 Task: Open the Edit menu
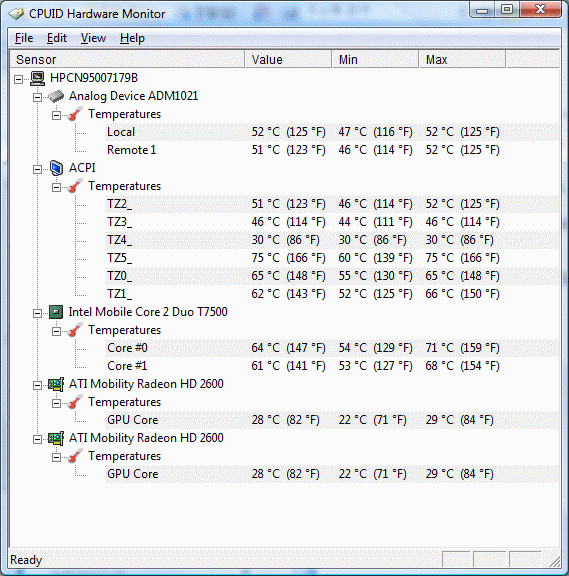[57, 38]
